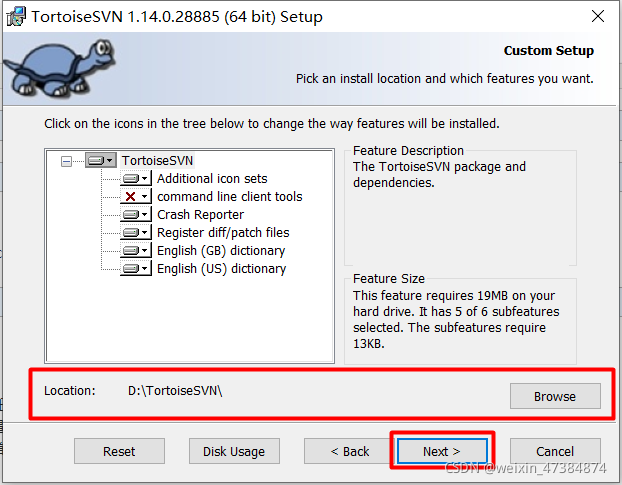The image size is (622, 485).
Task: Click the Feature Description text
Action: [x=439, y=174]
